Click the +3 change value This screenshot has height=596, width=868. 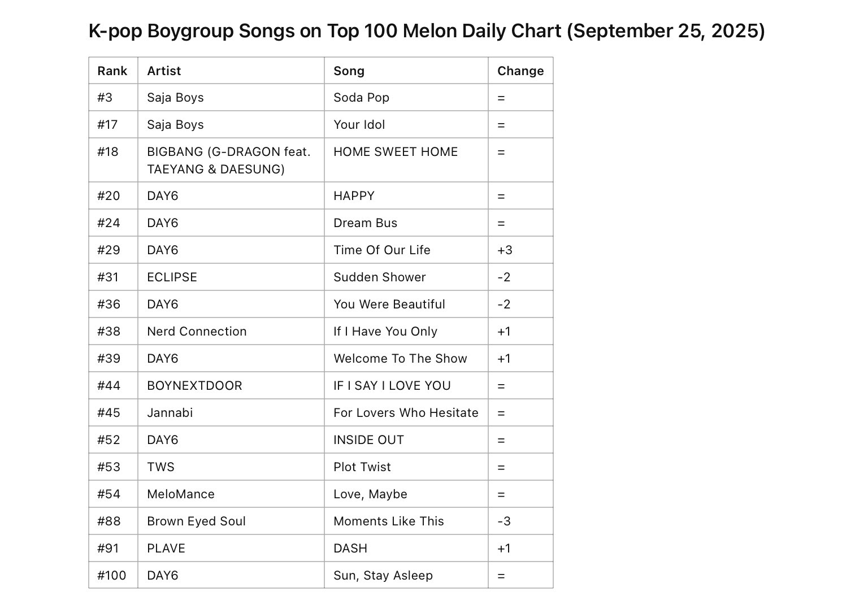pos(505,250)
